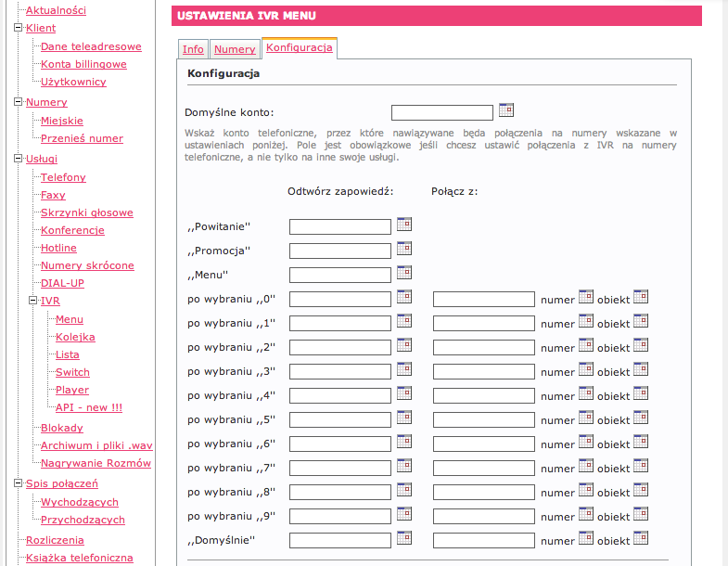
Task: Open Książka telefoniczna link
Action: (x=80, y=558)
